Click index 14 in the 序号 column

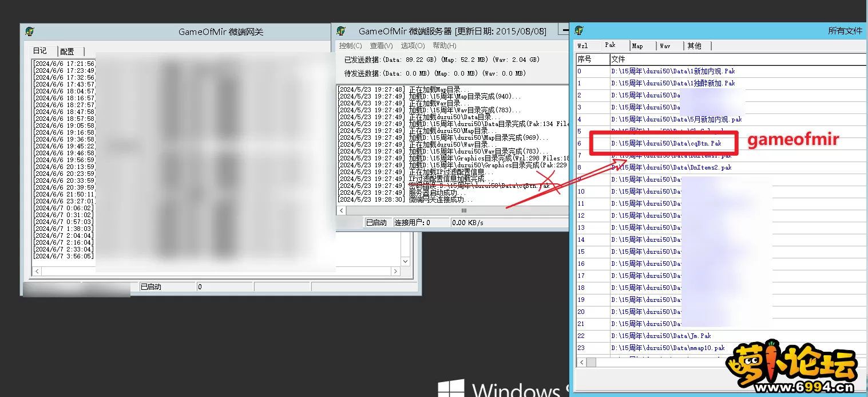581,239
